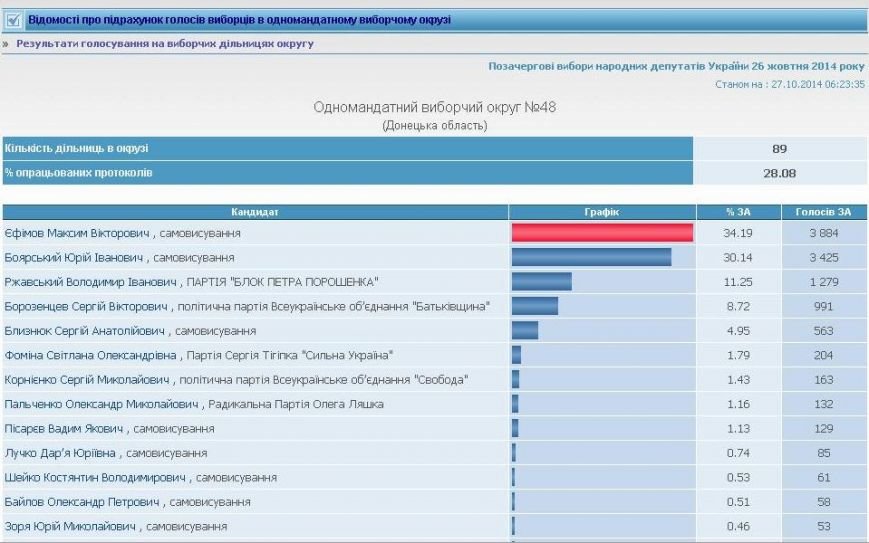Click the (Донецька область) subtitle
The height and width of the screenshot is (543, 869).
pyautogui.click(x=434, y=125)
